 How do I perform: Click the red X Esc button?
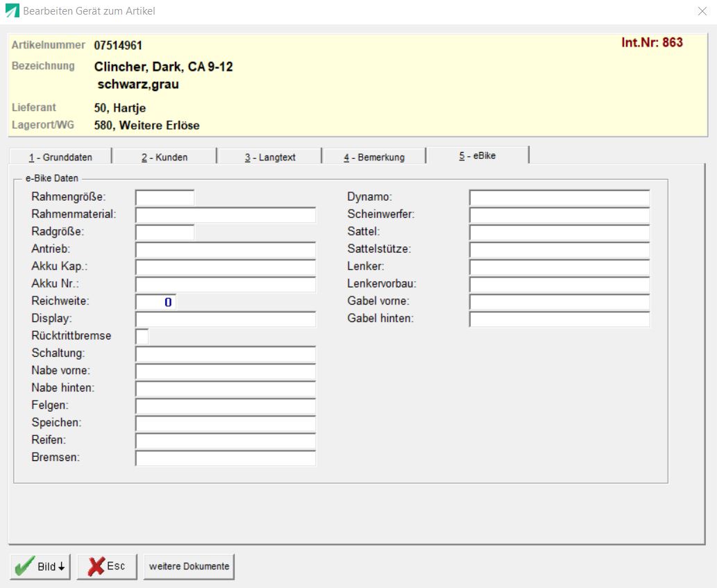(107, 566)
